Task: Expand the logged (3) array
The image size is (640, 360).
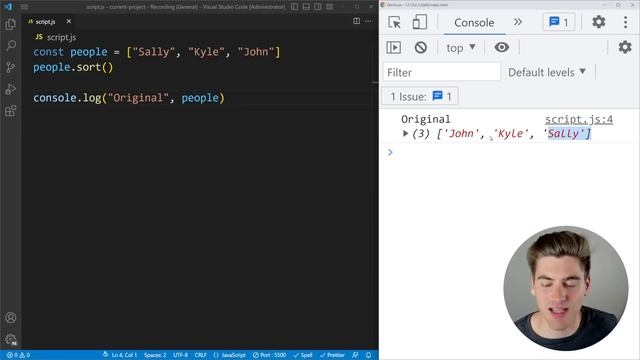Action: [405, 133]
